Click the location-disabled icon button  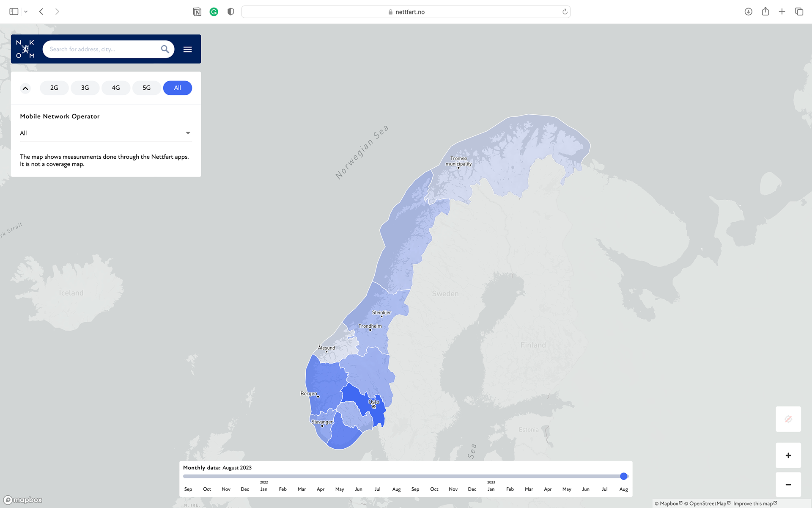[x=788, y=419]
